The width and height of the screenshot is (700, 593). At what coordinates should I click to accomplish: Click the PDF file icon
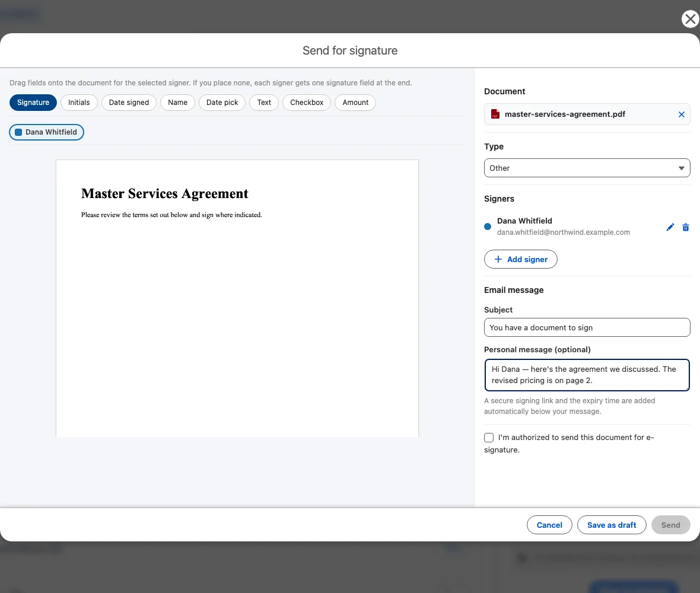pyautogui.click(x=495, y=114)
